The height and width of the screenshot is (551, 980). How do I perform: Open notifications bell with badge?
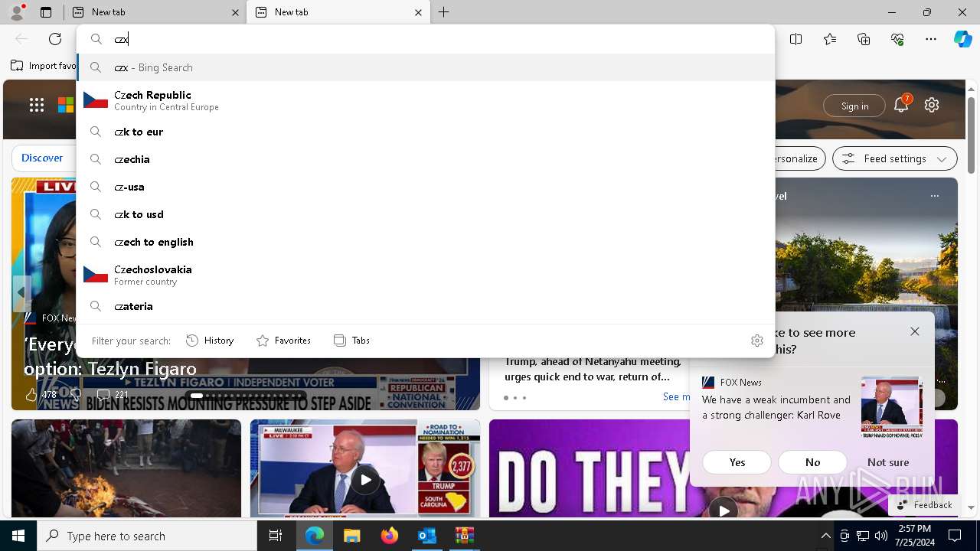tap(901, 105)
